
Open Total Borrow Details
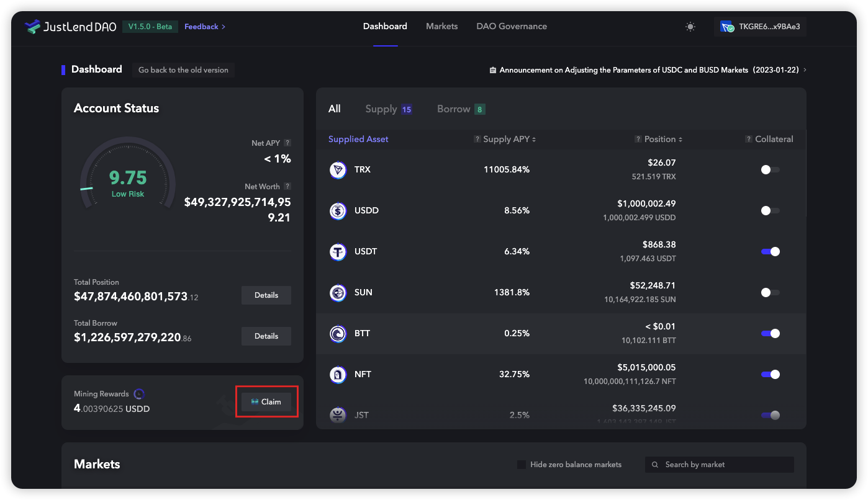pyautogui.click(x=266, y=336)
